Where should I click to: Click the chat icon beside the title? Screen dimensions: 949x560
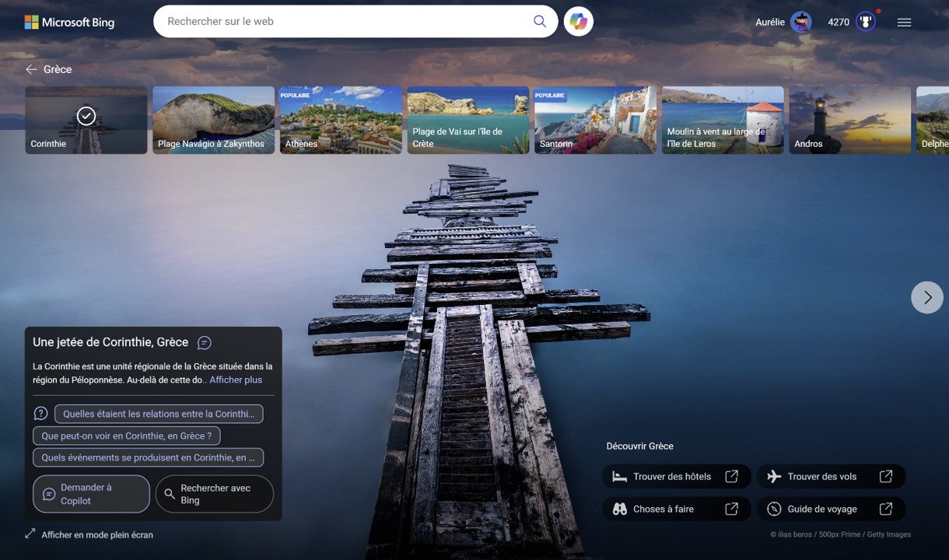(205, 342)
